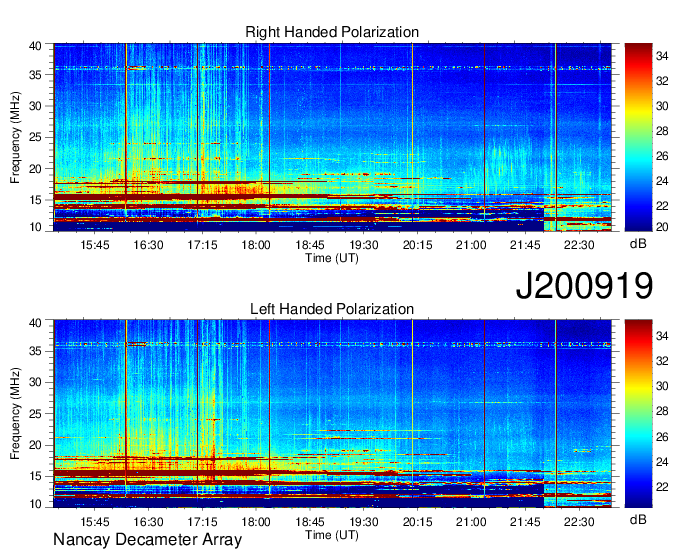Viewport: 680px width, 552px height.
Task: Click the 20 MHz tick label on top plot
Action: pos(36,169)
